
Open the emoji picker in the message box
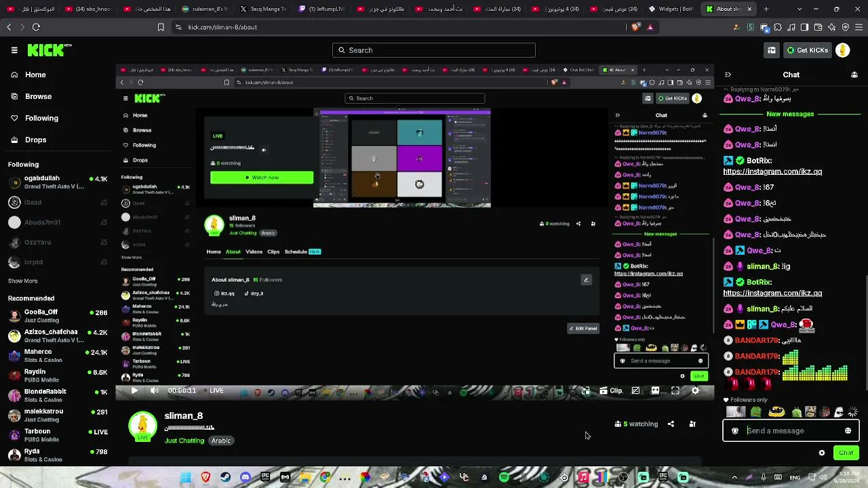(x=848, y=430)
